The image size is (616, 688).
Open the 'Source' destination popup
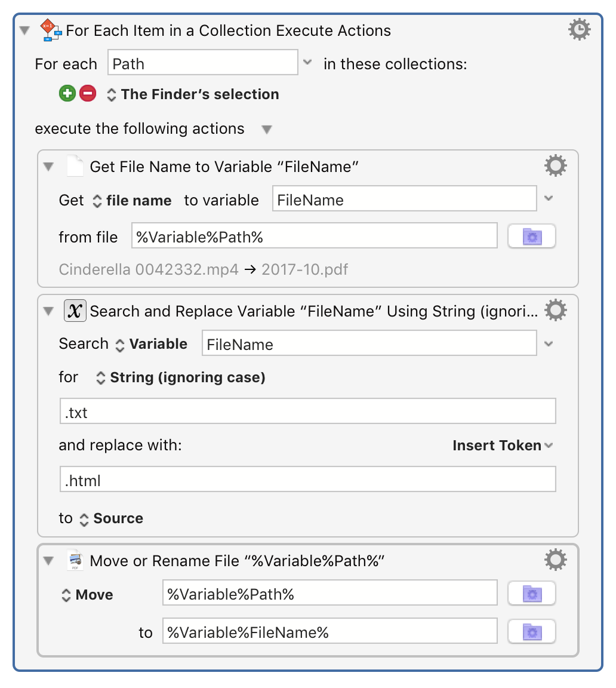(x=111, y=518)
